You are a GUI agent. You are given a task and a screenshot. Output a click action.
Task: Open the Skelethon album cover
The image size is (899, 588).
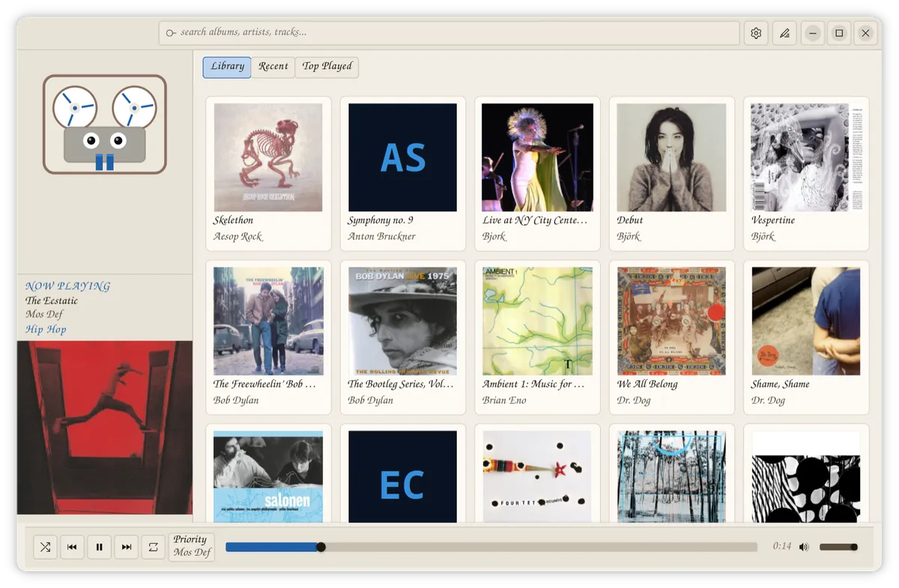268,157
